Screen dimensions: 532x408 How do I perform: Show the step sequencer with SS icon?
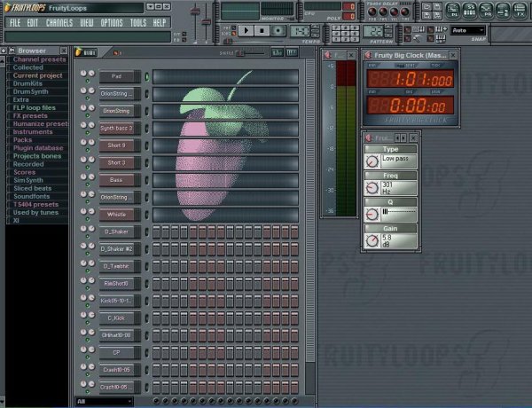click(469, 11)
